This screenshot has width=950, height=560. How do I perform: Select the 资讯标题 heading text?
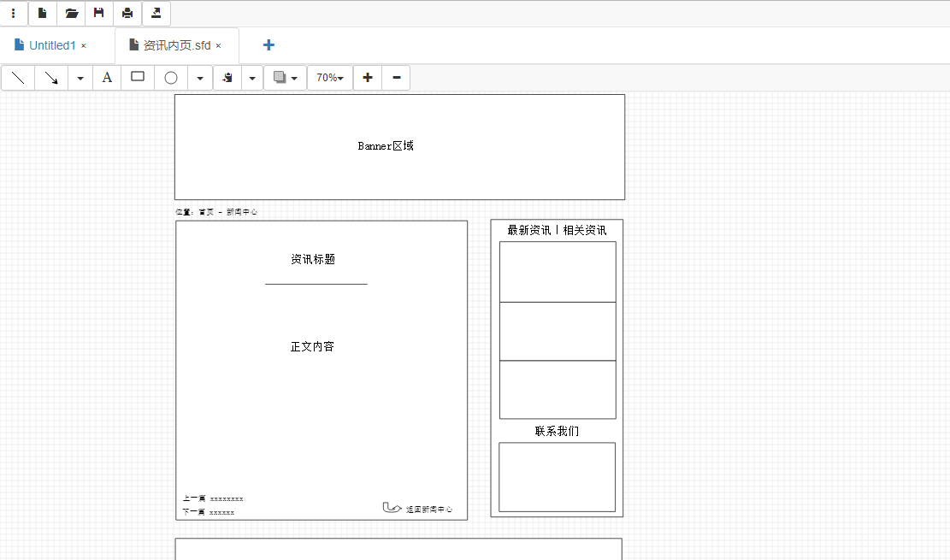point(313,259)
